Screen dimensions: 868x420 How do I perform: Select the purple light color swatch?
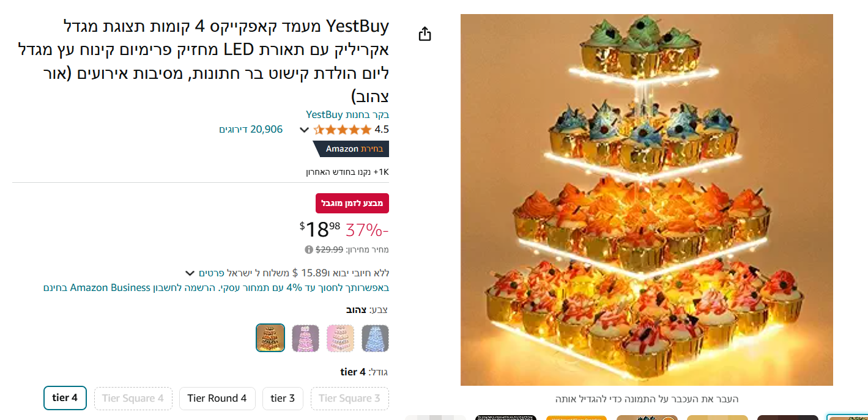point(305,338)
